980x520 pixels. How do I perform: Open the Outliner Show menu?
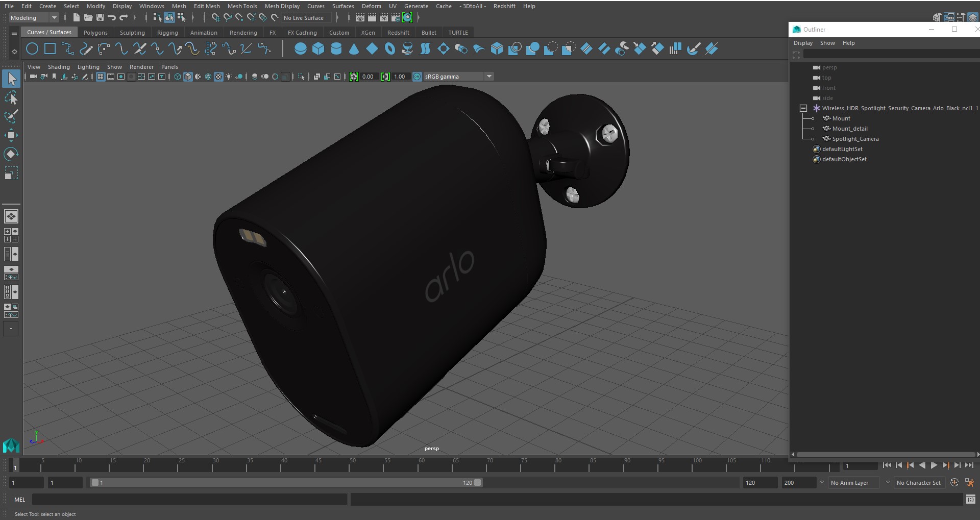[827, 43]
